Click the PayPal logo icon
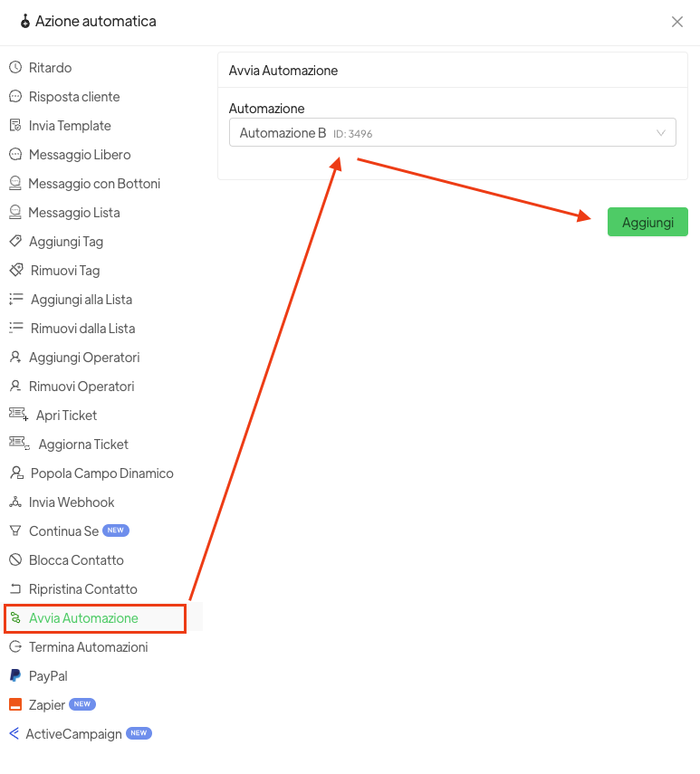Screen dimensions: 700x774 pos(14,676)
